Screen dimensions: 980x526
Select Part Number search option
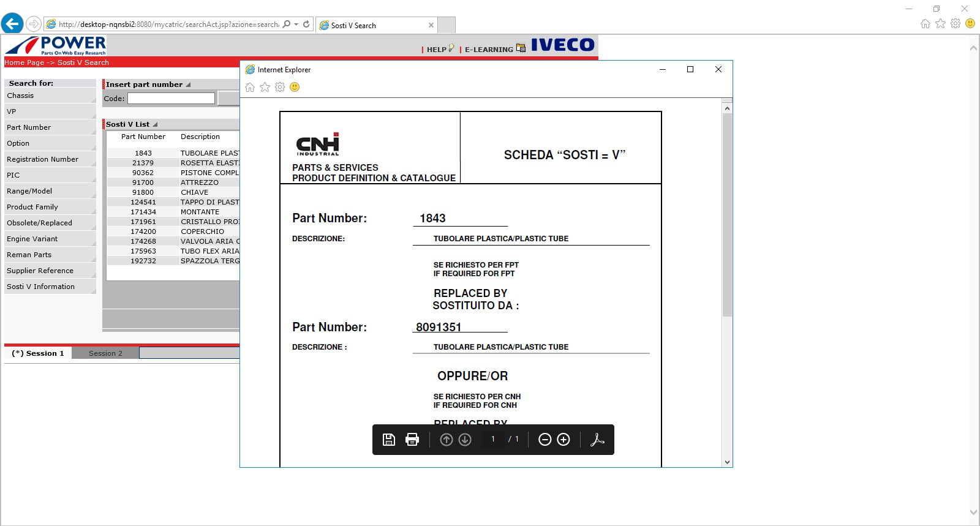[x=50, y=127]
